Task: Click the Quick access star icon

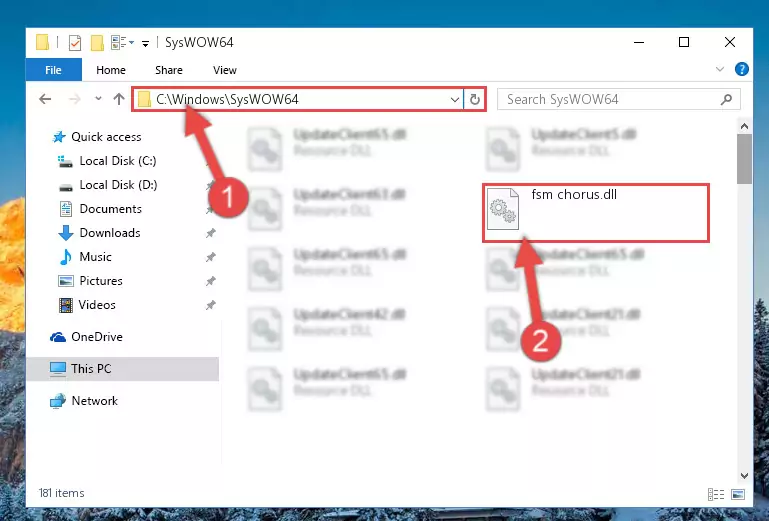Action: [59, 137]
